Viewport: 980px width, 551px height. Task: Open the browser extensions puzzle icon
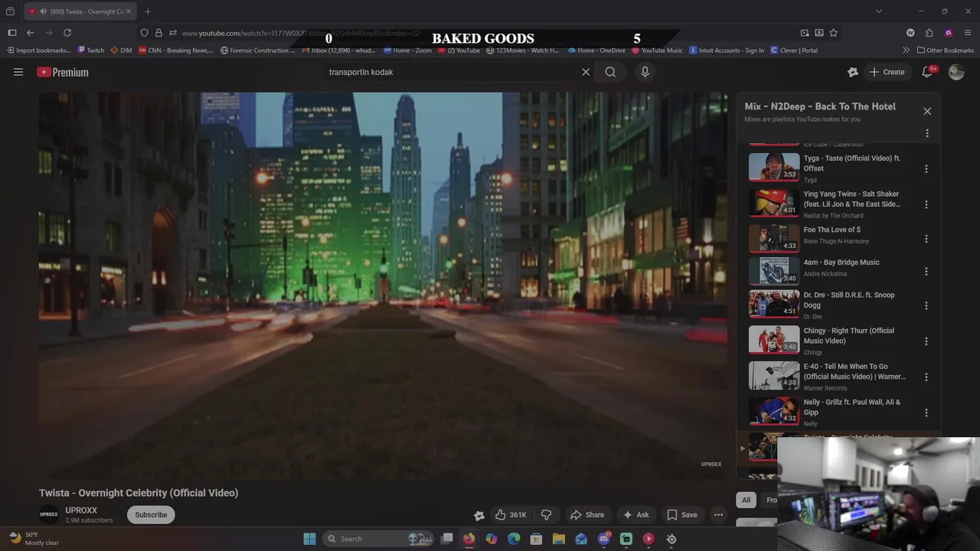[x=929, y=33]
